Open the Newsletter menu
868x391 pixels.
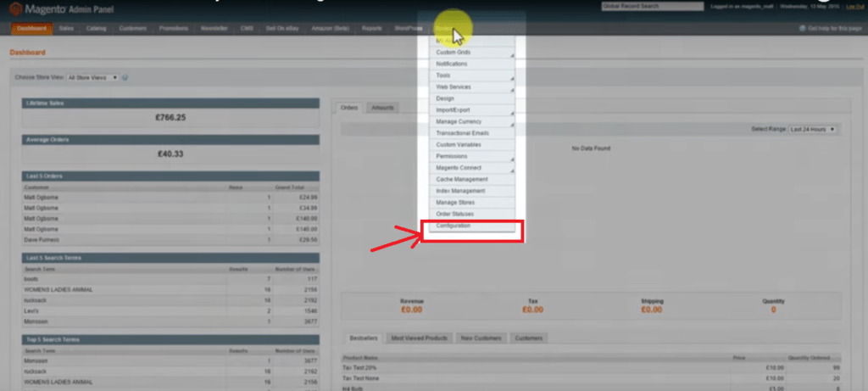214,28
